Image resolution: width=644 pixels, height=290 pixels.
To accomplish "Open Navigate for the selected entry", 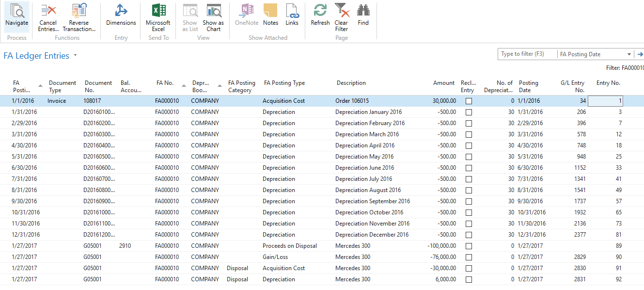I will point(16,17).
